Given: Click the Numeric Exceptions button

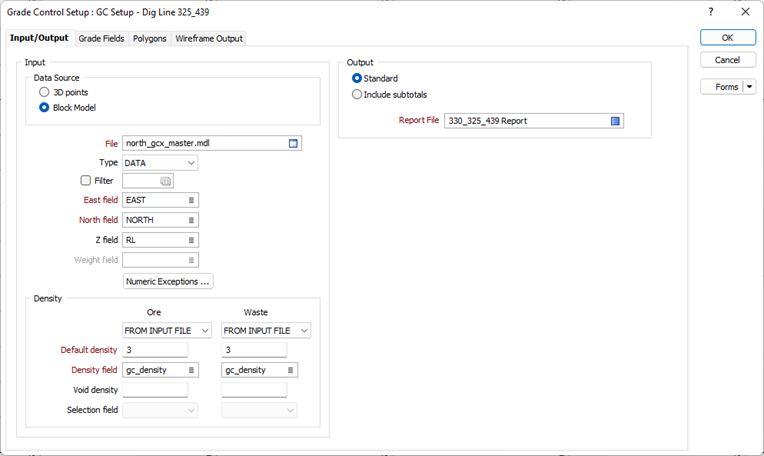Looking at the screenshot, I should coord(168,282).
